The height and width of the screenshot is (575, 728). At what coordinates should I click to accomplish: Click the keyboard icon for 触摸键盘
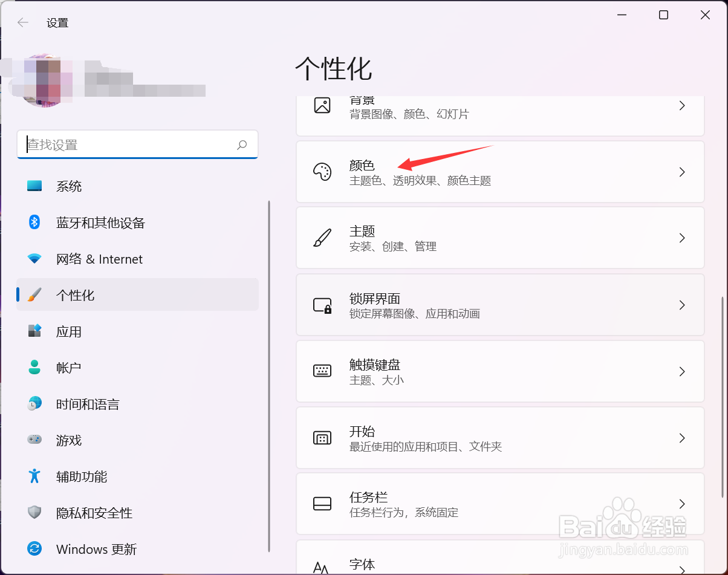click(322, 371)
